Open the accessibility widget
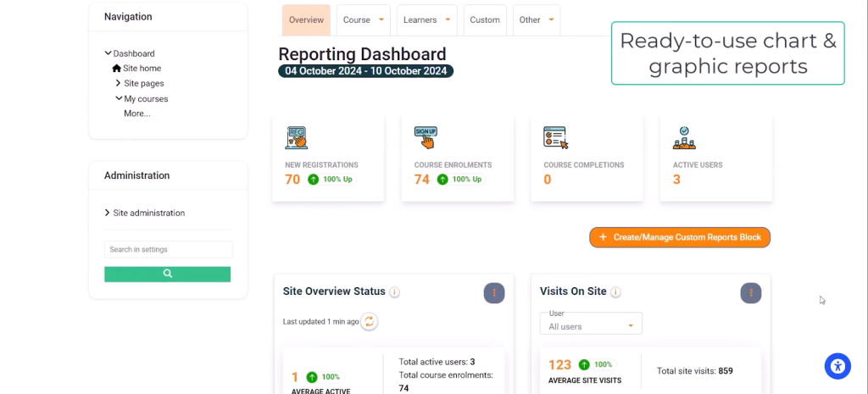The width and height of the screenshot is (868, 394). tap(837, 366)
